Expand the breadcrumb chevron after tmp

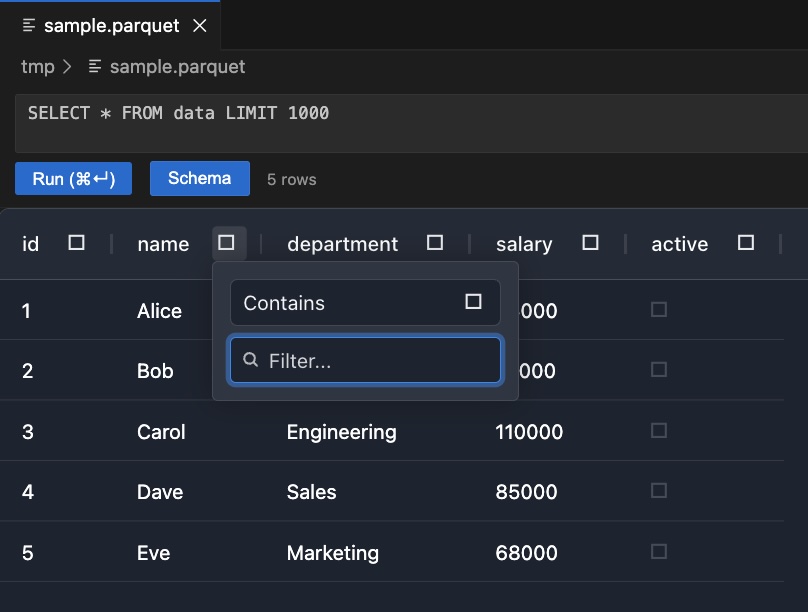[x=66, y=66]
